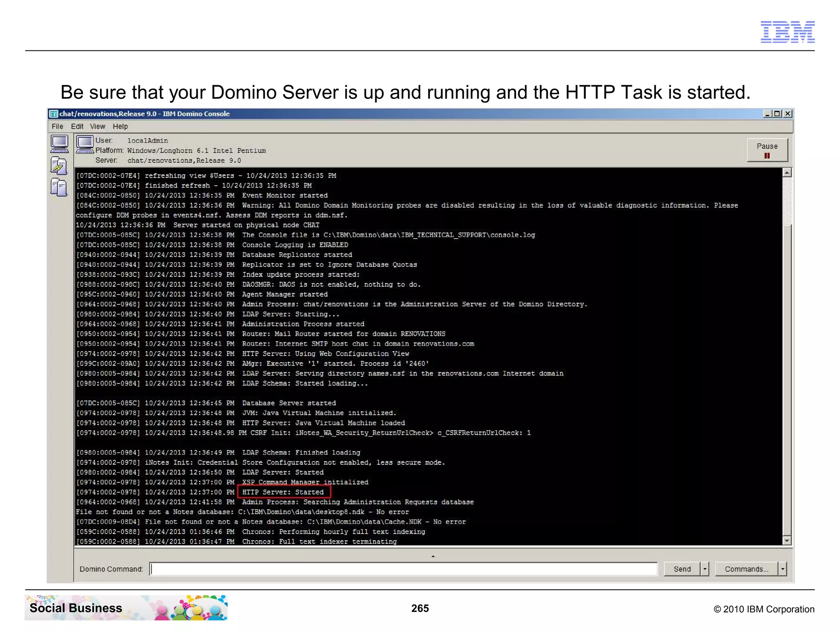Click the computer icon next to User info
Screen dimensions: 840x630
pos(85,144)
